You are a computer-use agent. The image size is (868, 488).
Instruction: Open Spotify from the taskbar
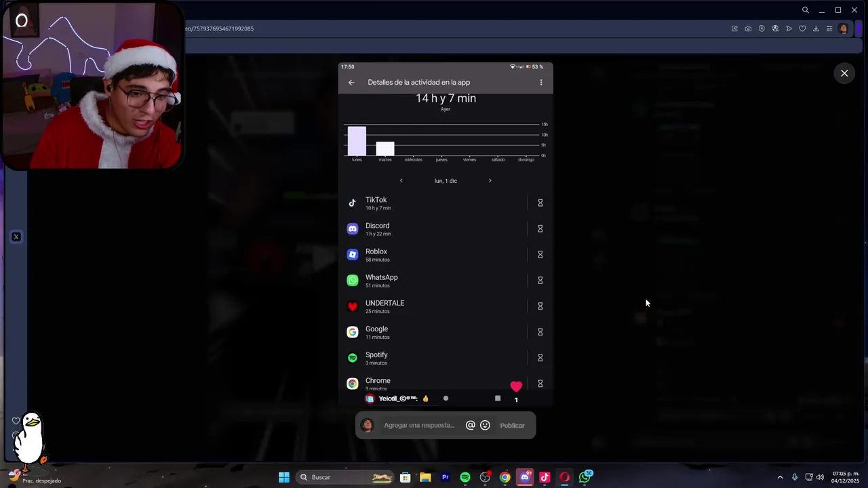pos(465,477)
